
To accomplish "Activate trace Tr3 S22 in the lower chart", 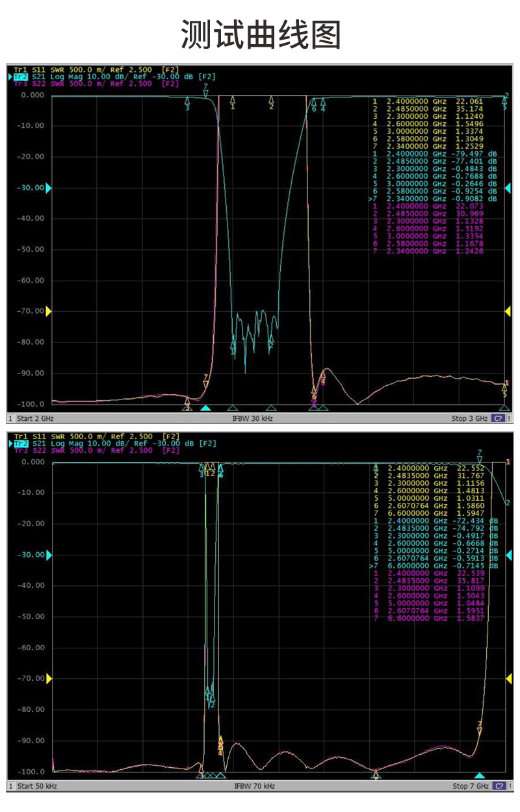I will (32, 450).
